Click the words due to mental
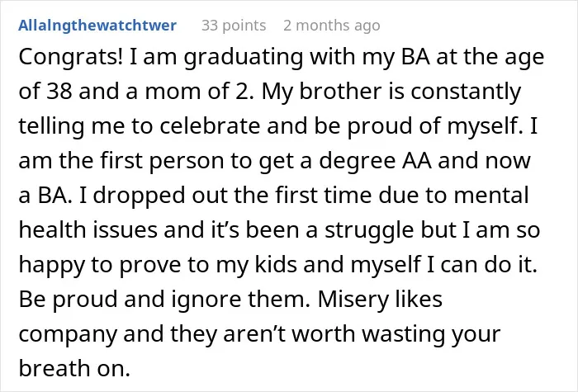Image resolution: width=578 pixels, height=392 pixels. point(453,196)
